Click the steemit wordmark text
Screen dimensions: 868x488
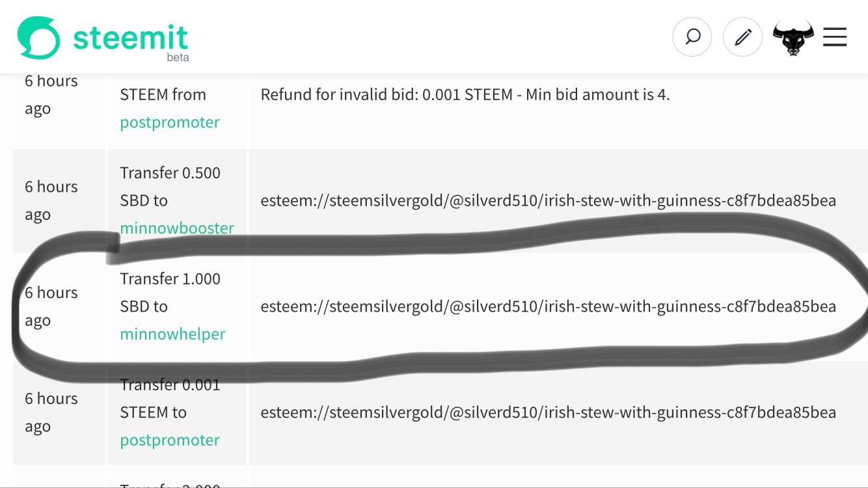pos(130,37)
